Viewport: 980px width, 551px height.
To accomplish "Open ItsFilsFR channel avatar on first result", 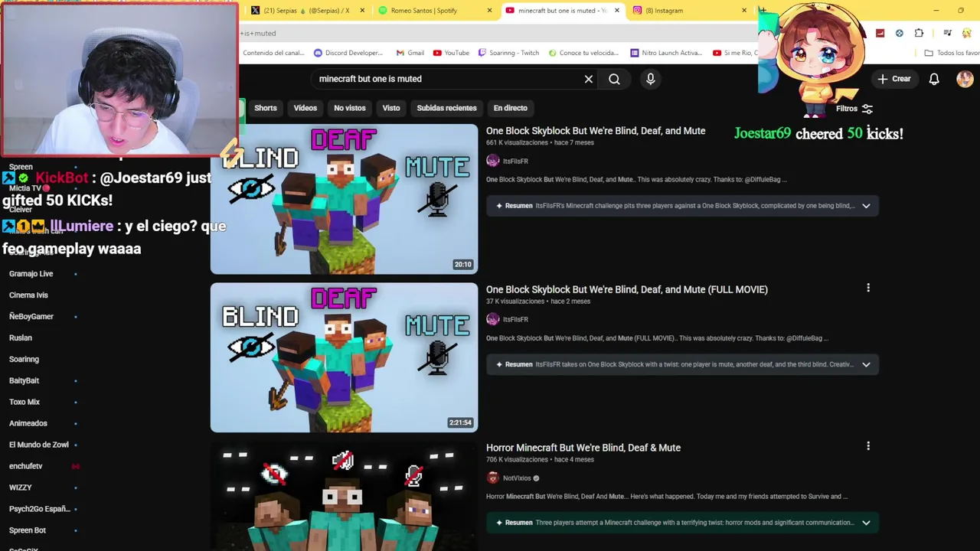I will tap(492, 161).
